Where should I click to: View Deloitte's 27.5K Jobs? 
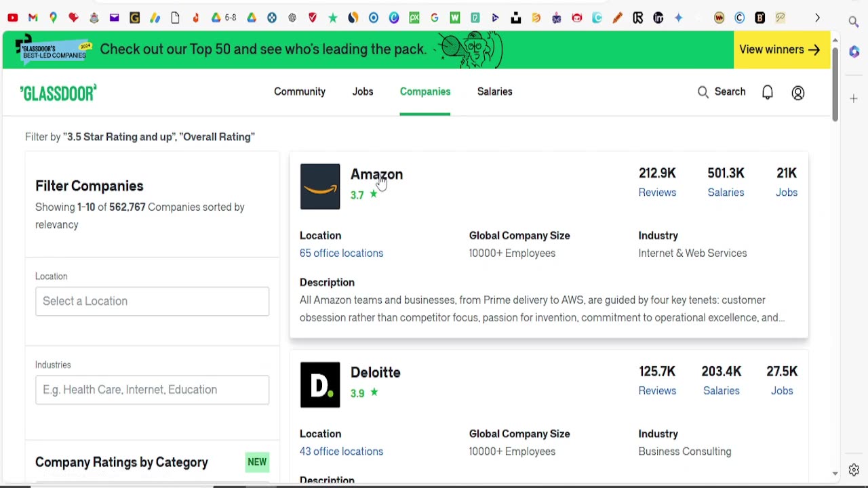[x=782, y=381]
